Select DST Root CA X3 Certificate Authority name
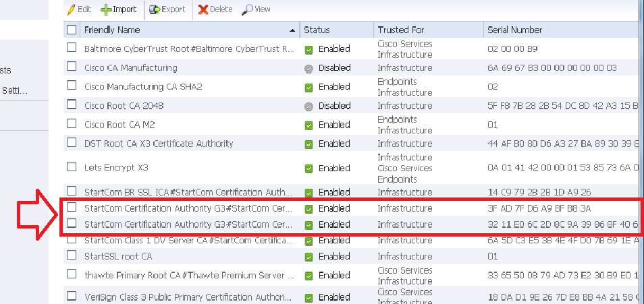Screen dimensions: 644x304 point(159,144)
